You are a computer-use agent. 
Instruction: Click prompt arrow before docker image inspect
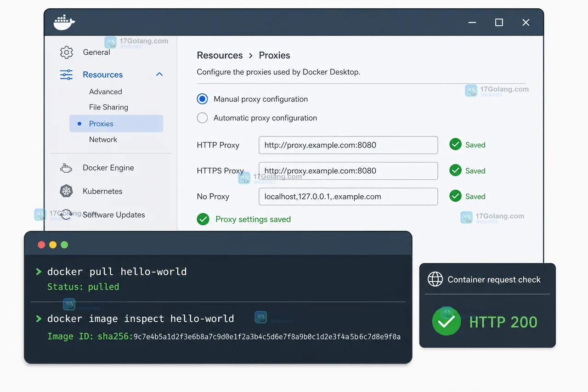tap(39, 318)
